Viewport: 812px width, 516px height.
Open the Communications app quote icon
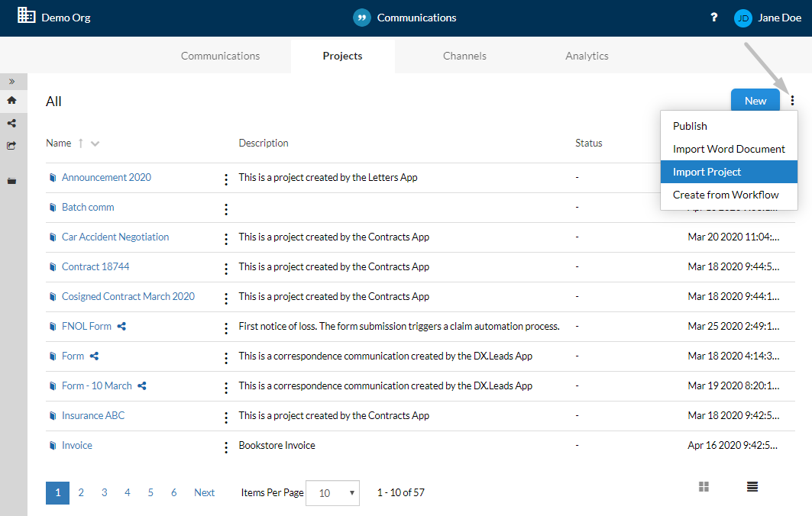[x=361, y=18]
